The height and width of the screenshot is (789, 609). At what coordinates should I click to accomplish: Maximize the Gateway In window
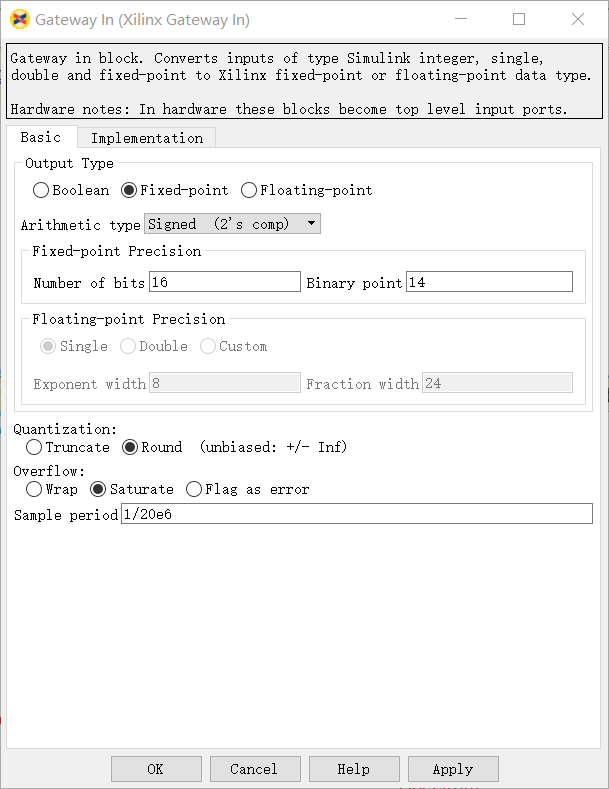coord(519,19)
